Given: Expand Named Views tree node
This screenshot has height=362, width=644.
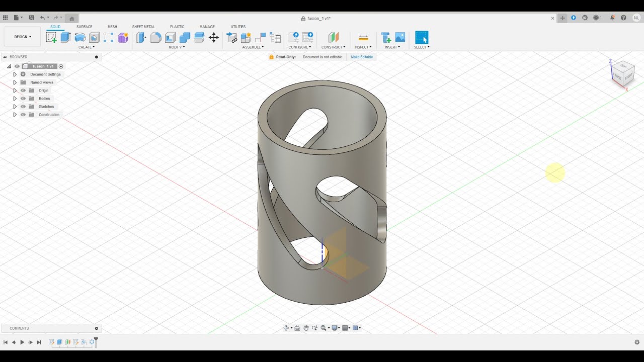Looking at the screenshot, I should [x=15, y=82].
